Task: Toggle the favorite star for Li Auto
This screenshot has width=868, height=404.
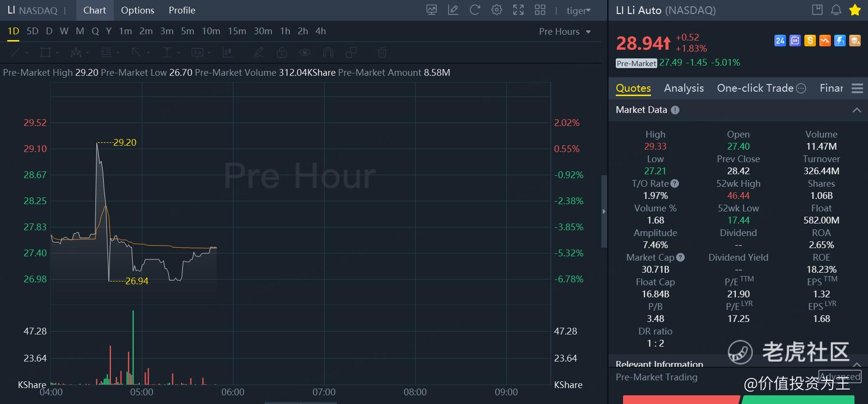Action: click(855, 10)
